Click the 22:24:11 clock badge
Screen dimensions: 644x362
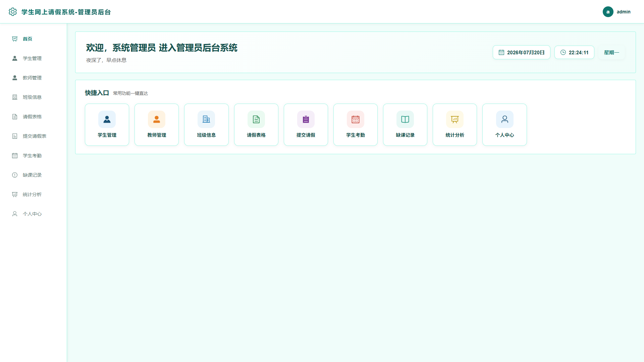[x=574, y=52]
